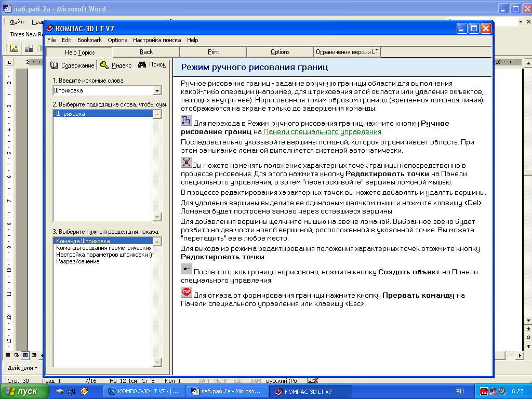Click Word's Previous Page double-arrow button

pyautogui.click(x=528, y=329)
